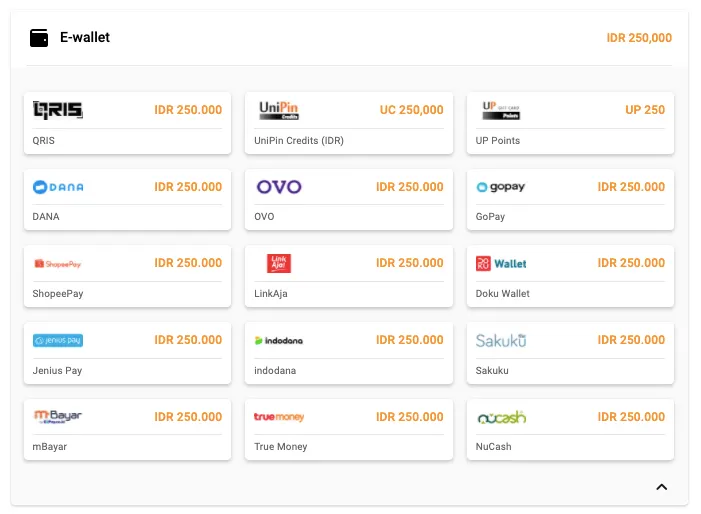Click the header IDR 250,000 total amount

(639, 38)
